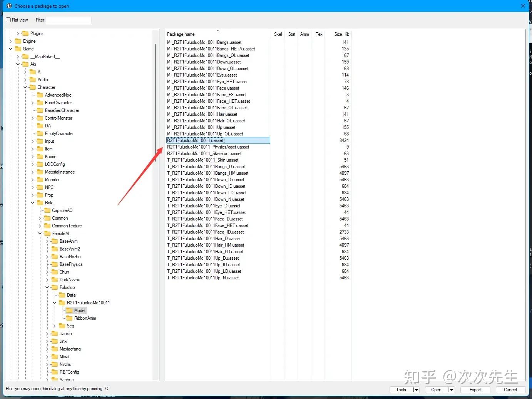Click the RibbonAnim folder icon
The image size is (532, 399).
tap(69, 318)
